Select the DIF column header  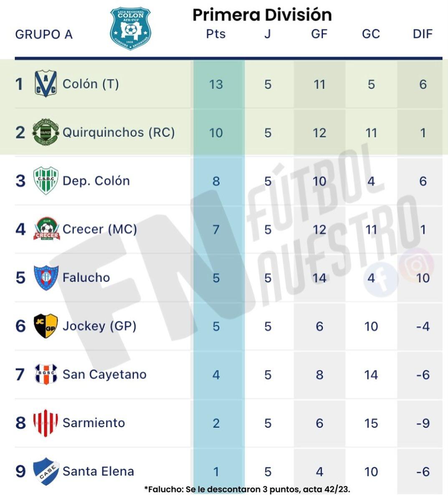[423, 34]
